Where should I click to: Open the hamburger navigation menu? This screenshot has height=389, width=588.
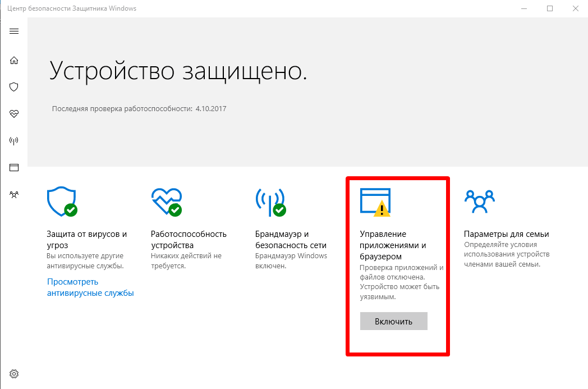(14, 31)
